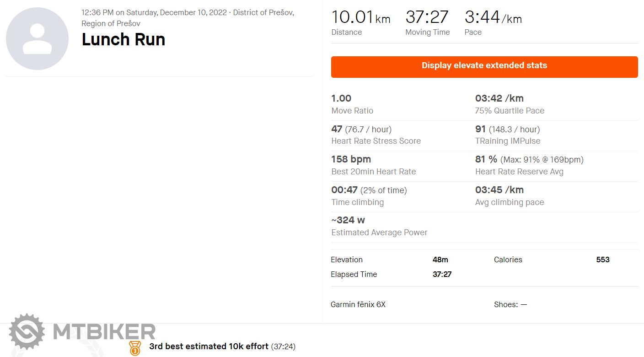Click the 3:44 /km Pace stat

click(x=493, y=17)
